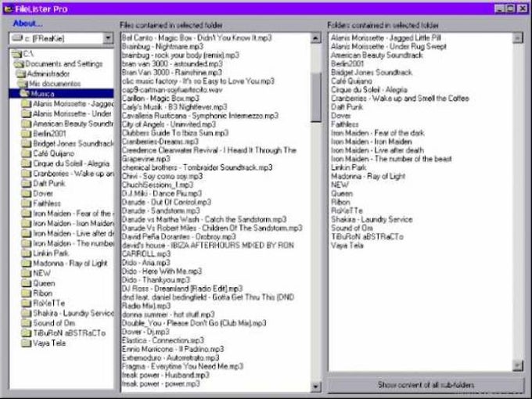This screenshot has width=532, height=399.
Task: Open the About... link
Action: pos(27,23)
